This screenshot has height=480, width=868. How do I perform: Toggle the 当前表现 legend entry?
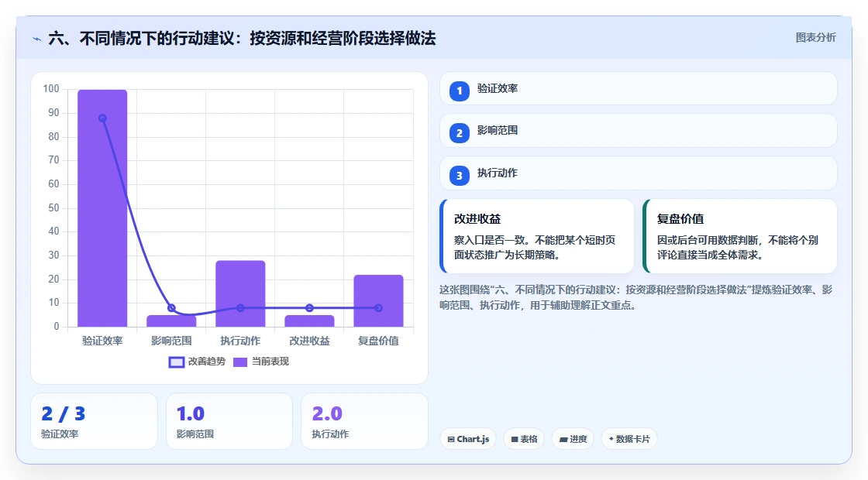[260, 362]
